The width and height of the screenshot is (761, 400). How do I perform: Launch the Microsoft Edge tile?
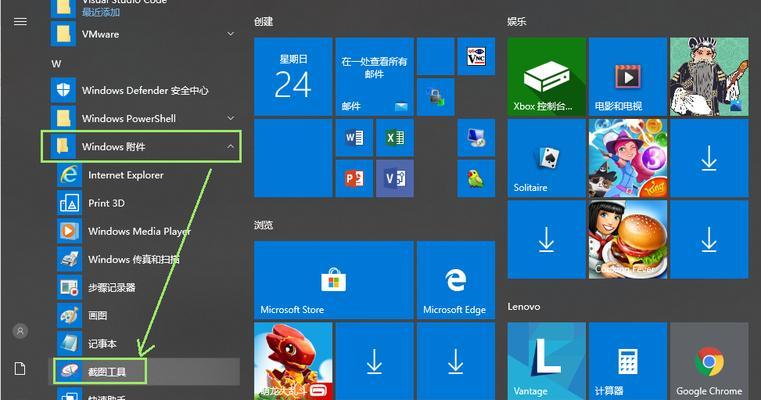pyautogui.click(x=456, y=280)
